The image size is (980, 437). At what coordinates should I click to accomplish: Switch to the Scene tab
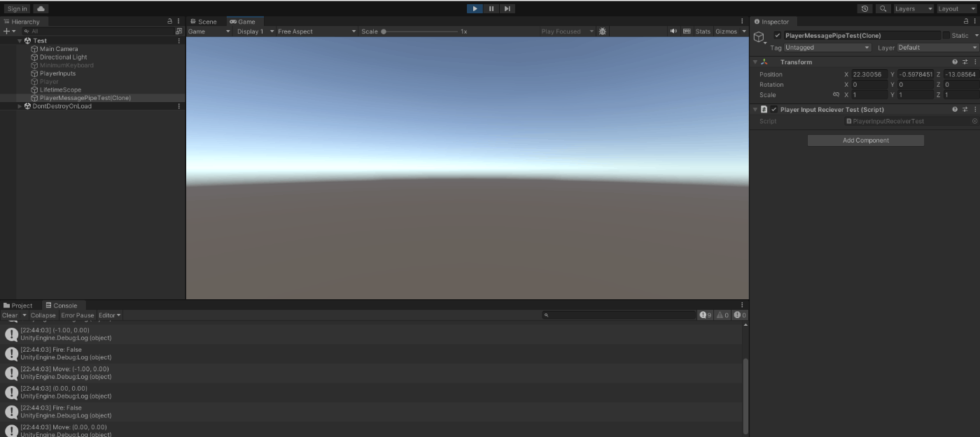204,22
